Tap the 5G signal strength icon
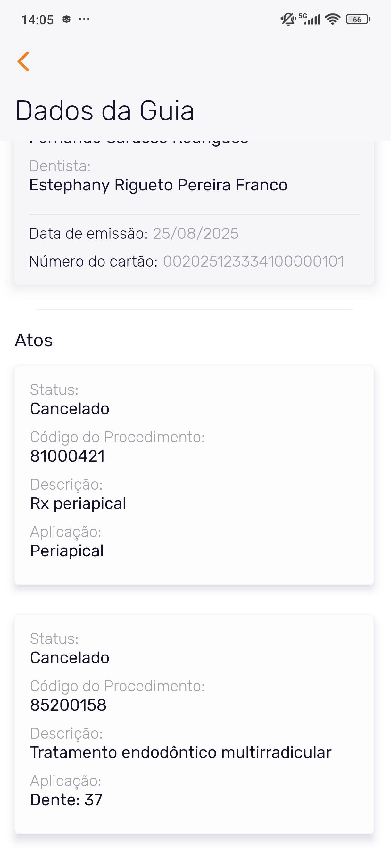The height and width of the screenshot is (868, 391). [x=310, y=19]
